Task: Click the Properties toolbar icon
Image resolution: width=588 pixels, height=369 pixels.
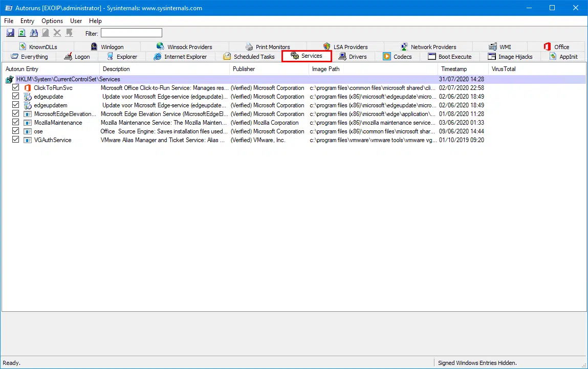Action: pyautogui.click(x=46, y=33)
